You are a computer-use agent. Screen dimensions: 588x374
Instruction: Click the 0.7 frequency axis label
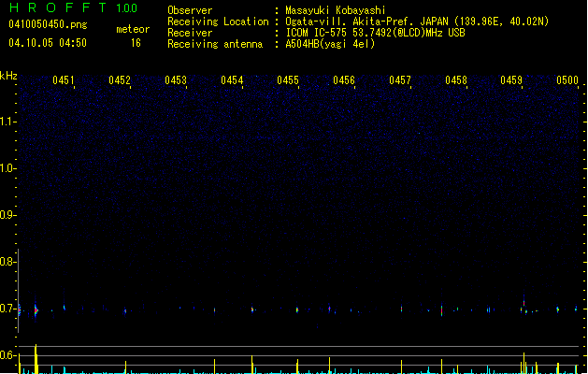(8, 309)
